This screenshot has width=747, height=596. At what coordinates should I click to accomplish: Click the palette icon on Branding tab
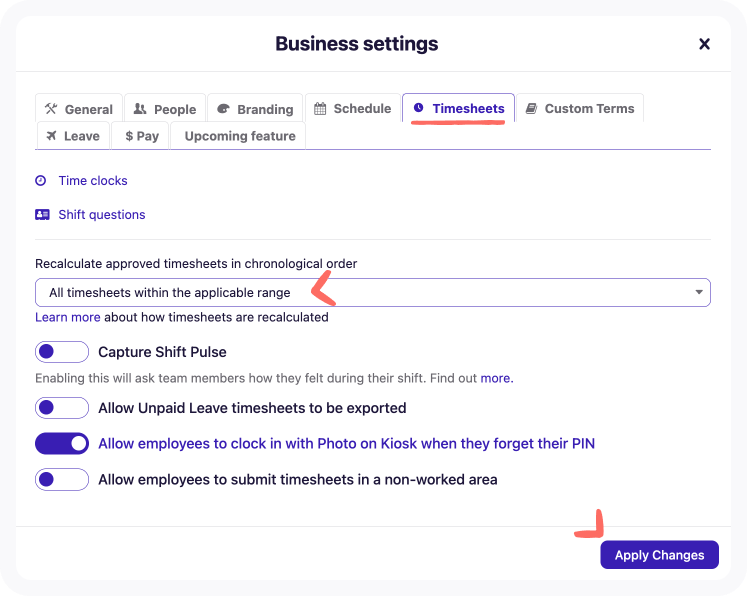point(223,109)
